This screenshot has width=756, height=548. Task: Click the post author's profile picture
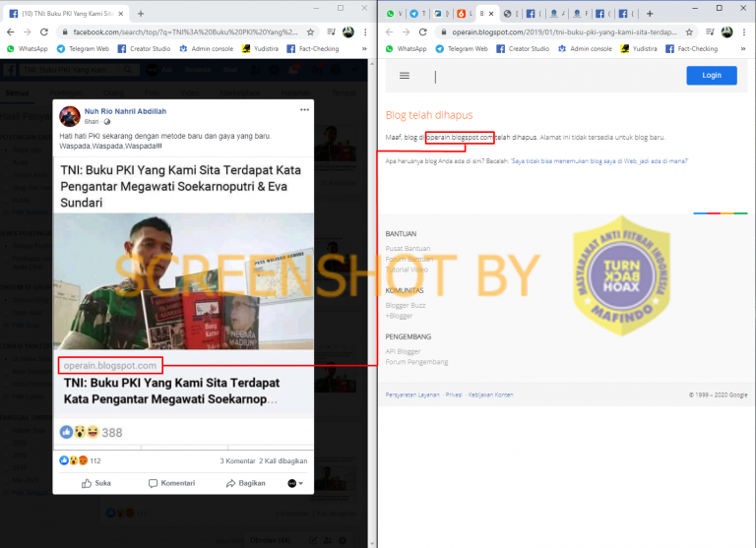point(70,116)
